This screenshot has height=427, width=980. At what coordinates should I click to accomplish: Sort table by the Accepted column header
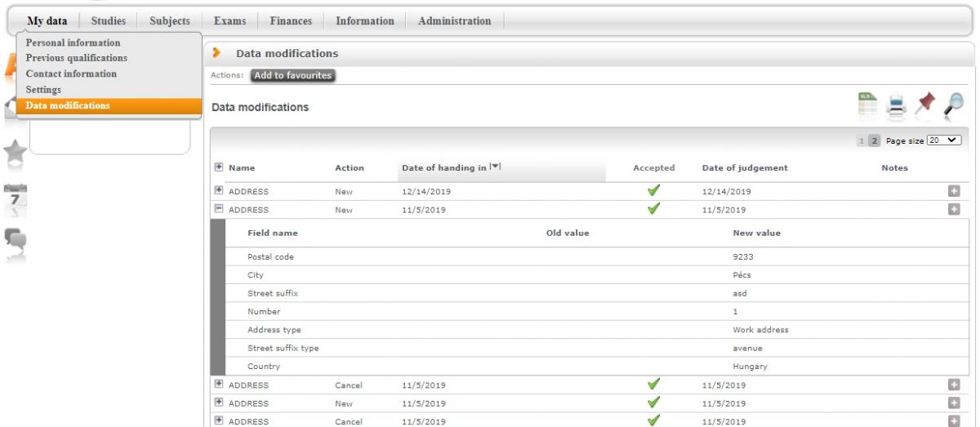point(653,168)
